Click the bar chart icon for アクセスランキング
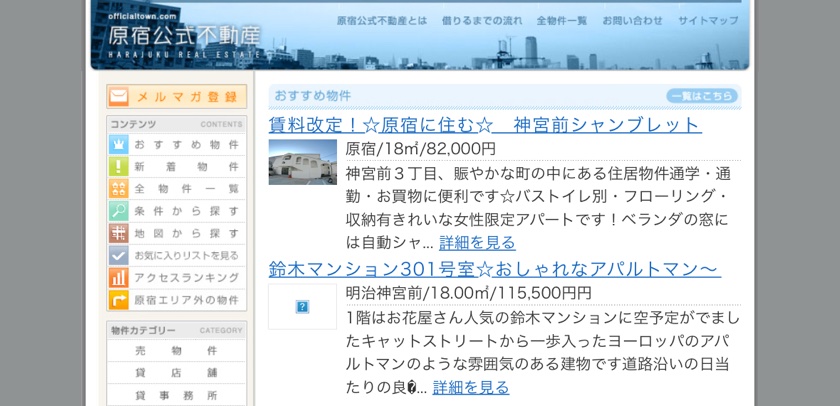Screen dimensions: 840x406 [x=119, y=277]
